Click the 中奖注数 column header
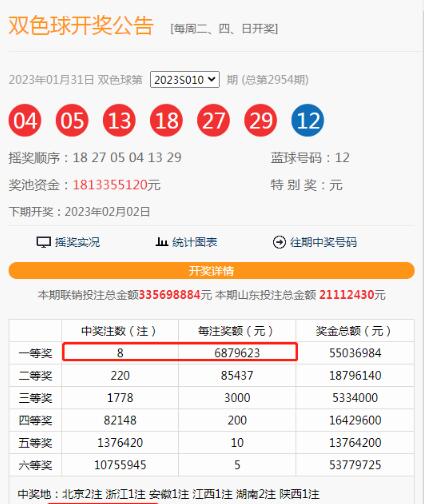424x504 pixels. pos(120,331)
